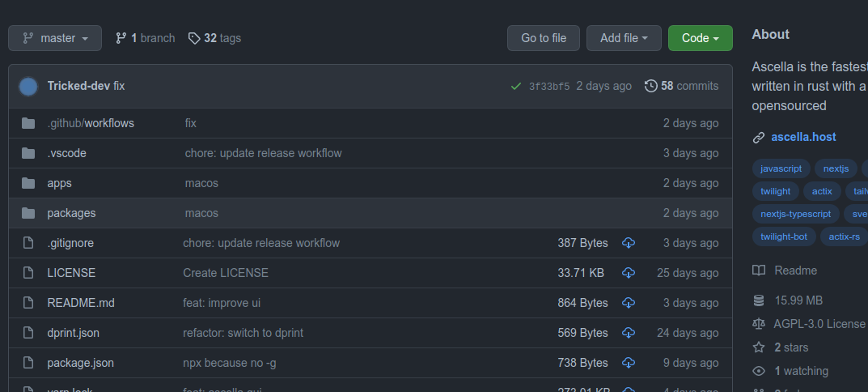Visit the ascella.host website link
The height and width of the screenshot is (392, 868).
click(804, 137)
